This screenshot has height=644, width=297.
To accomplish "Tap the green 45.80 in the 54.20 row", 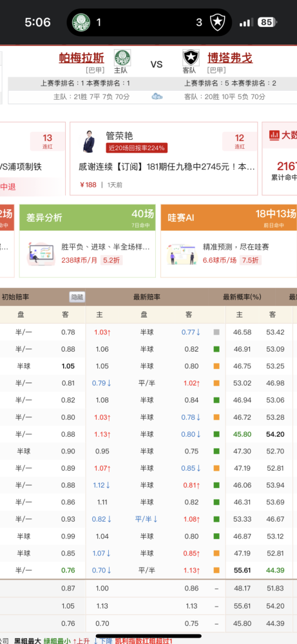I will pyautogui.click(x=242, y=434).
